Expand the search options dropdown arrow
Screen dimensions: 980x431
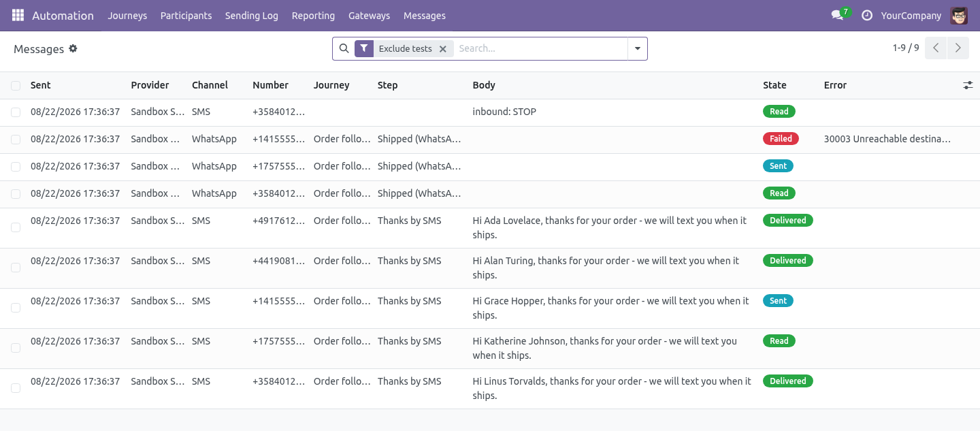point(638,48)
